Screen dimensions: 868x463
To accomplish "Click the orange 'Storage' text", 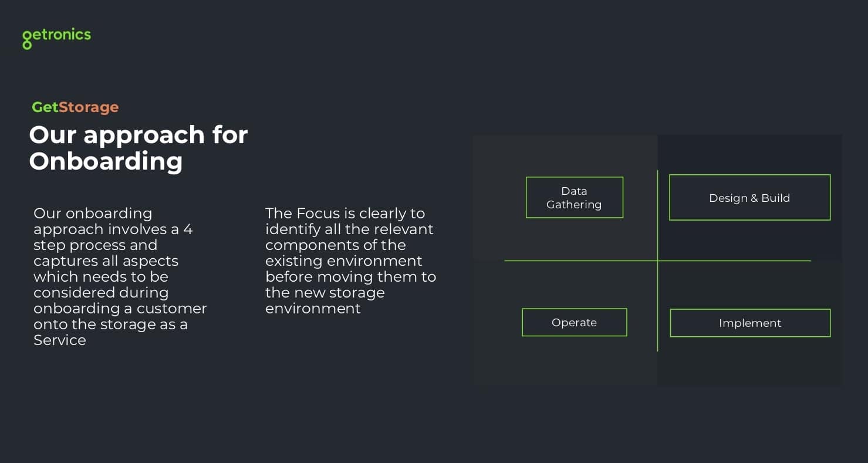I will click(89, 107).
